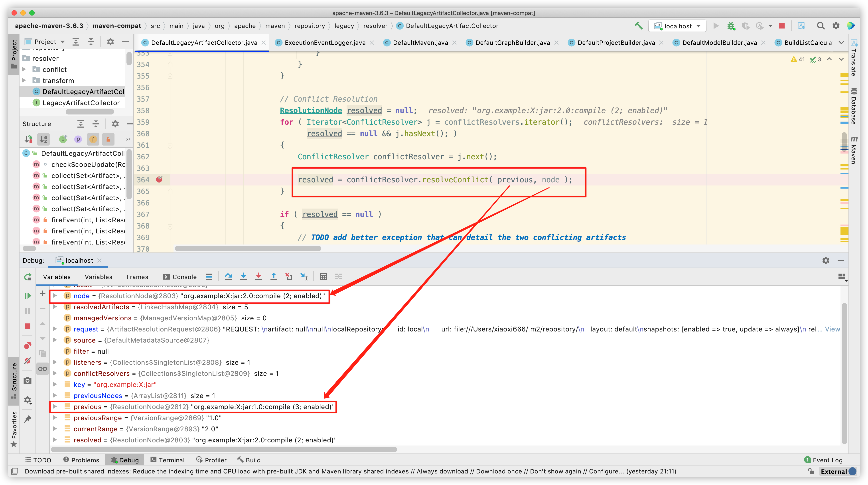Go to next highlighted error arrow
The image size is (868, 485).
click(841, 59)
